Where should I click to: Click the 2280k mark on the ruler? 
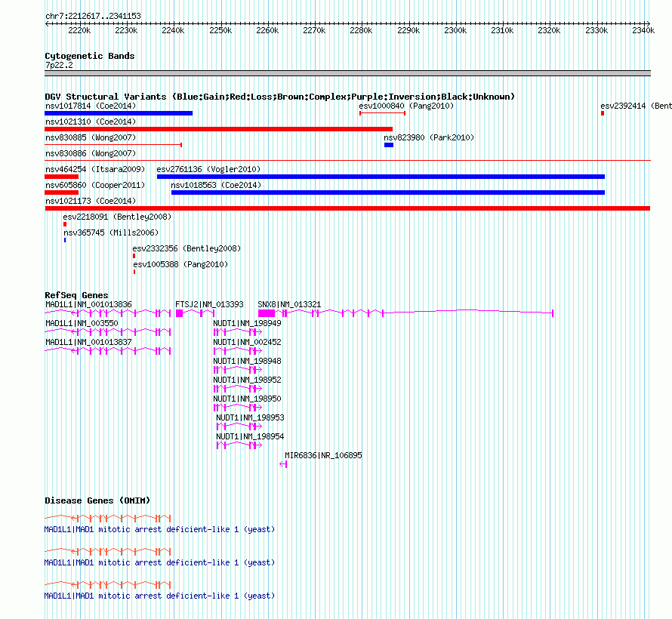[x=361, y=30]
